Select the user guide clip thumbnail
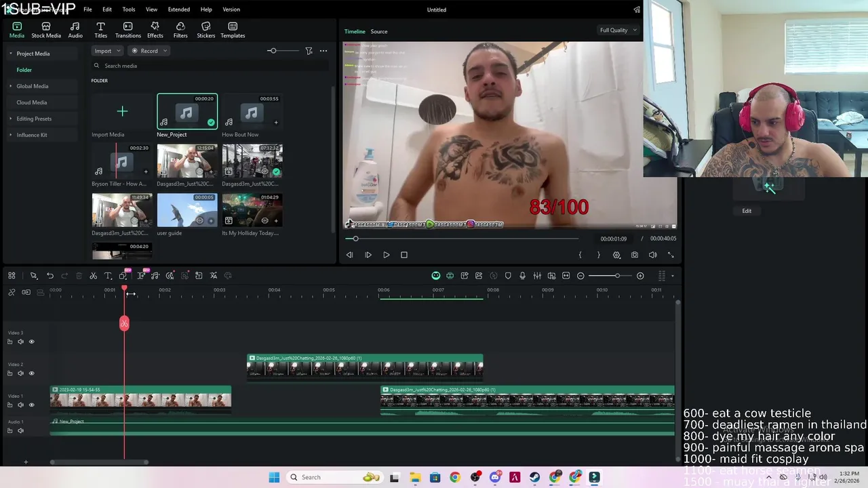Viewport: 868px width, 488px height. tap(187, 210)
